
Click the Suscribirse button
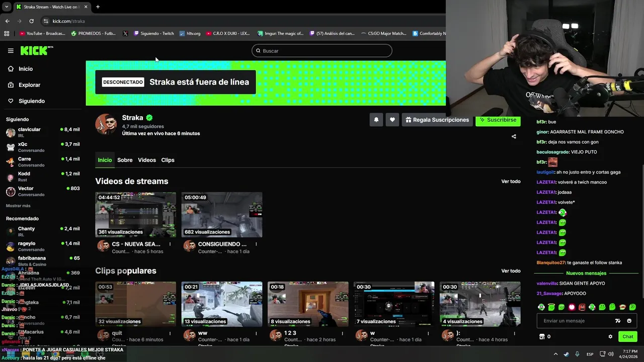(498, 120)
